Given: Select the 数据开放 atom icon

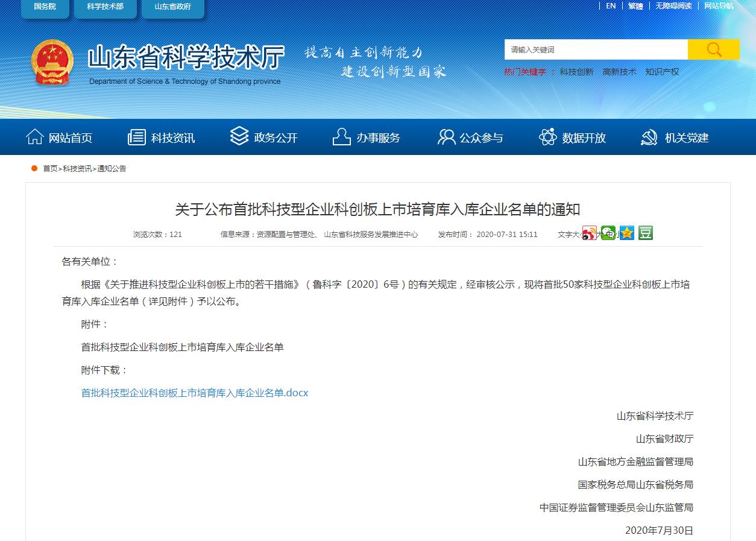Looking at the screenshot, I should coord(547,137).
